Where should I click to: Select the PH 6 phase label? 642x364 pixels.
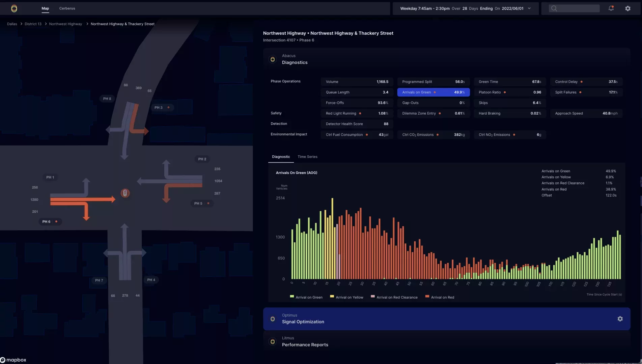(47, 222)
